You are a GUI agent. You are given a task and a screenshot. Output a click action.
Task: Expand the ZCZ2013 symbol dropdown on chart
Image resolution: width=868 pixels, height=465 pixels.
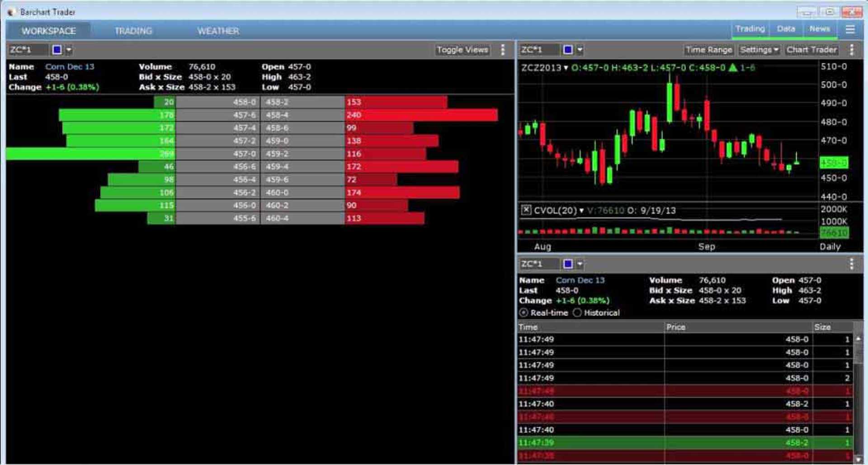[x=566, y=68]
